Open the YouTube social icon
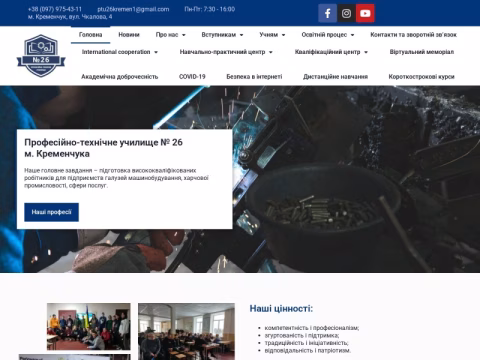Screen dimensions: 480x360 [365, 13]
